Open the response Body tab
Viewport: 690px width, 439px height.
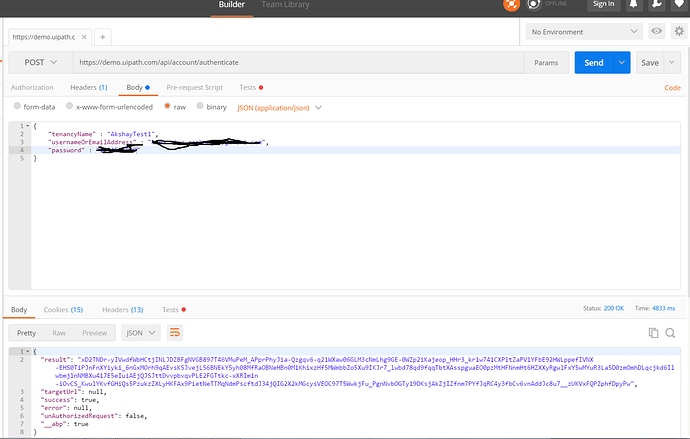pyautogui.click(x=19, y=310)
